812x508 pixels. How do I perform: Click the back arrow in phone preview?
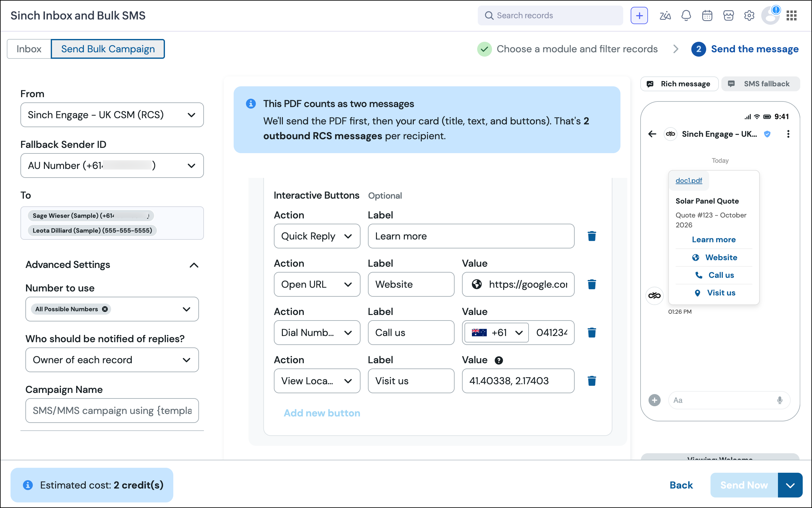(x=652, y=134)
